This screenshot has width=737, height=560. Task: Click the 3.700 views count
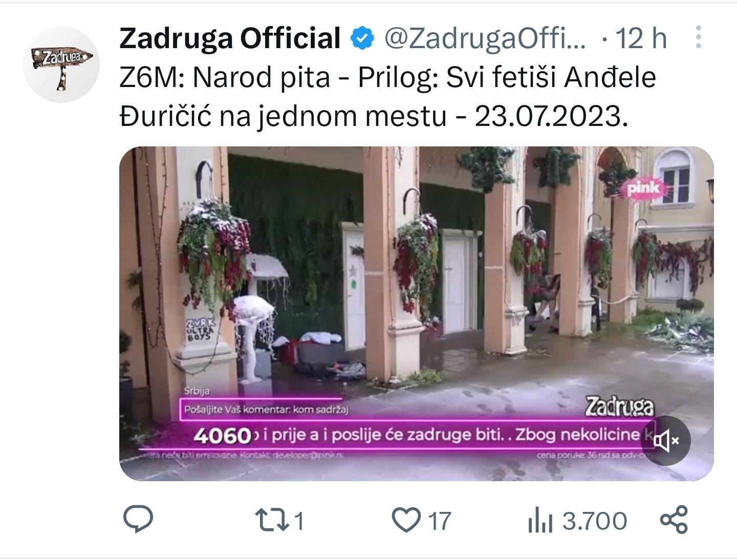[595, 521]
